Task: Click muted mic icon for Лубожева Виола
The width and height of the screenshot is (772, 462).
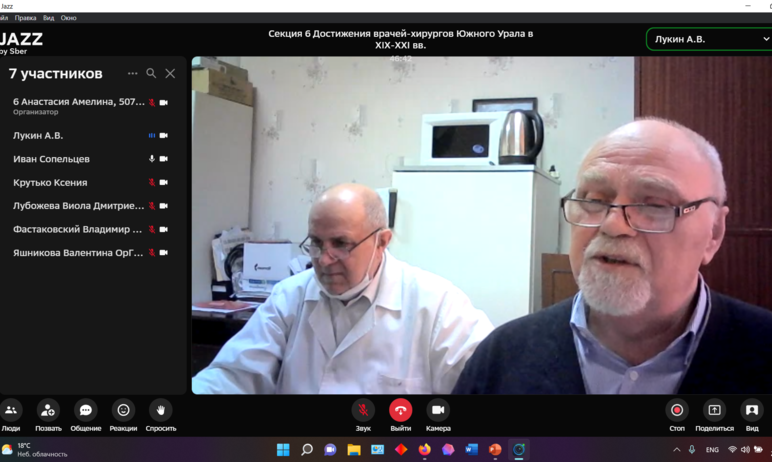Action: 152,206
